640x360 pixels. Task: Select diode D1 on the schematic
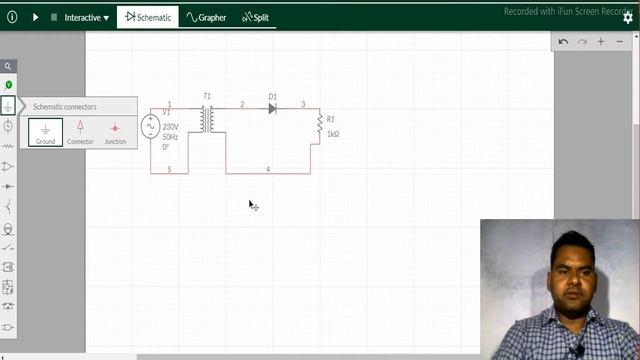[273, 109]
